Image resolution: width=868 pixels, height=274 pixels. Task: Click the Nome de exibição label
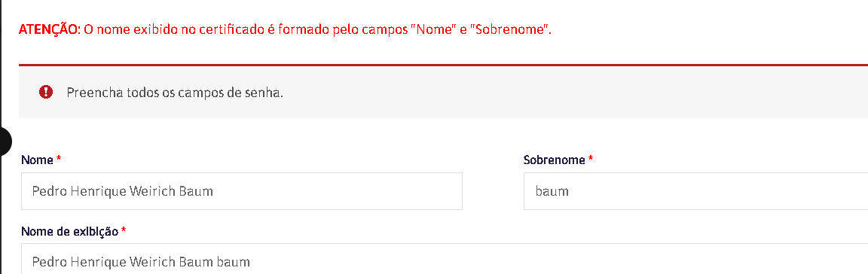pos(70,232)
